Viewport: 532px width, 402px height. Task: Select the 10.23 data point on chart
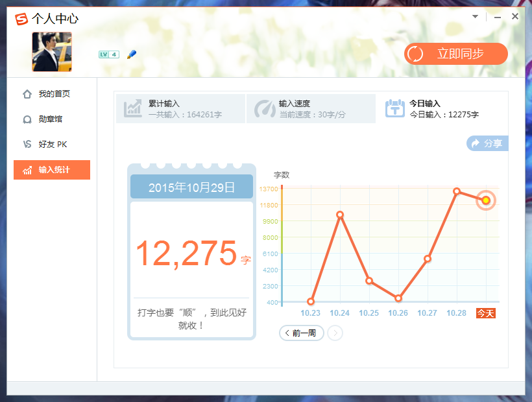pos(311,301)
